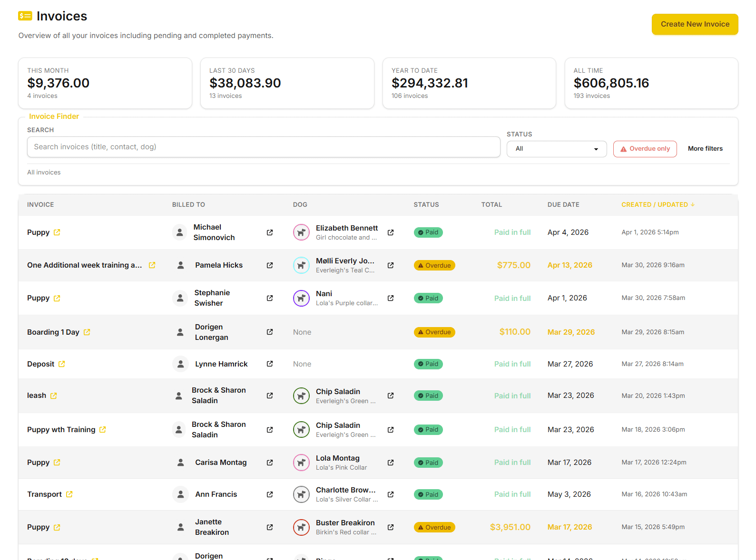Screen dimensions: 756x560
Task: Expand More filters options
Action: point(705,149)
